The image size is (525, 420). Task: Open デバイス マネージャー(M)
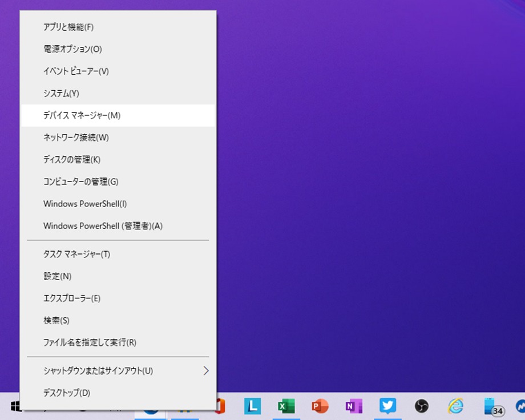tap(118, 115)
